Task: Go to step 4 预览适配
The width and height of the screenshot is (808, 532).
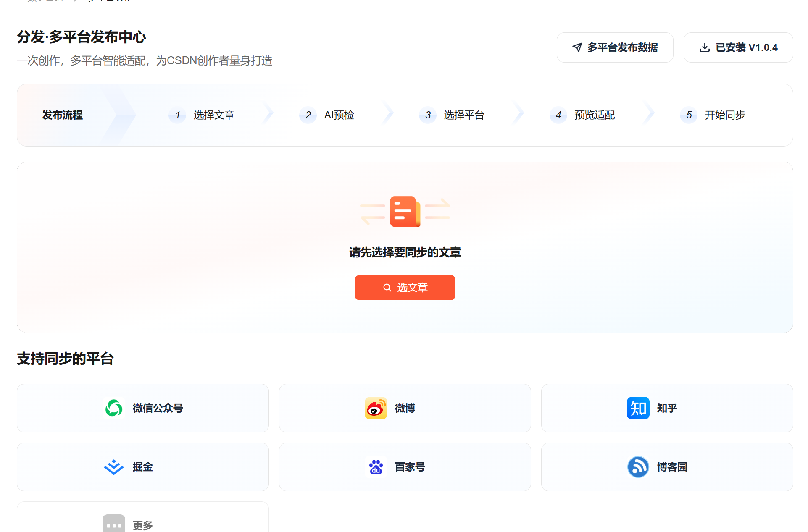Action: point(582,115)
